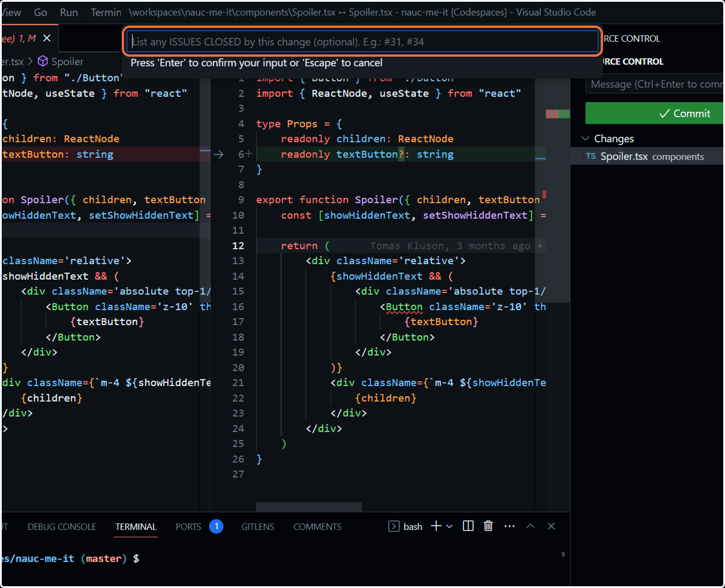Click the TS file icon of Spoiler.tsx
The width and height of the screenshot is (725, 588).
point(590,157)
